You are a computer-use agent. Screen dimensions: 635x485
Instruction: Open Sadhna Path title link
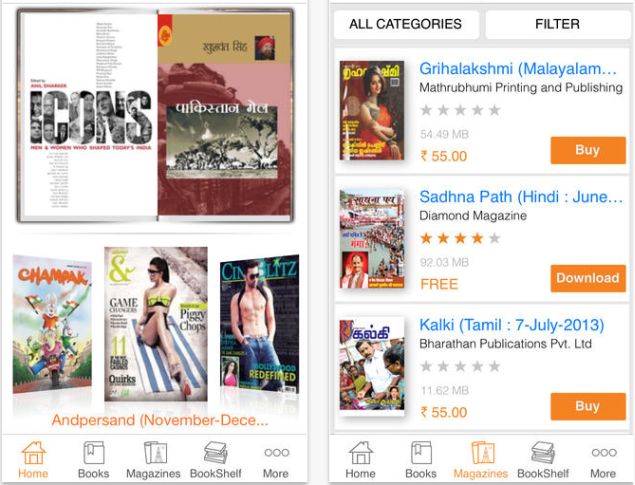[x=522, y=197]
